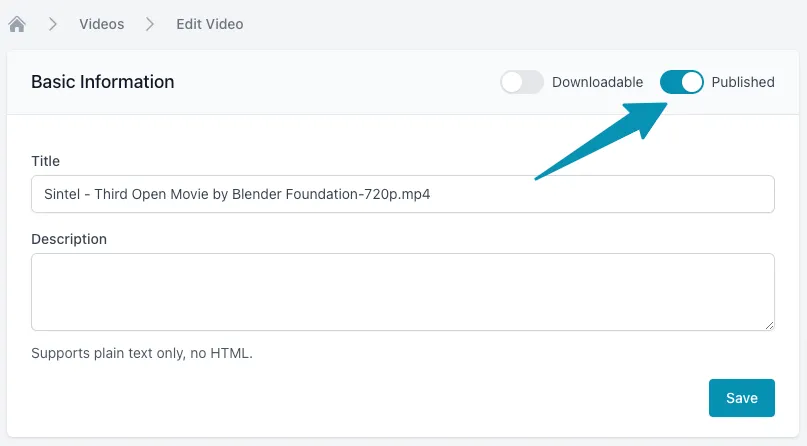Image resolution: width=807 pixels, height=446 pixels.
Task: Select the Edit Video breadcrumb
Action: click(209, 24)
